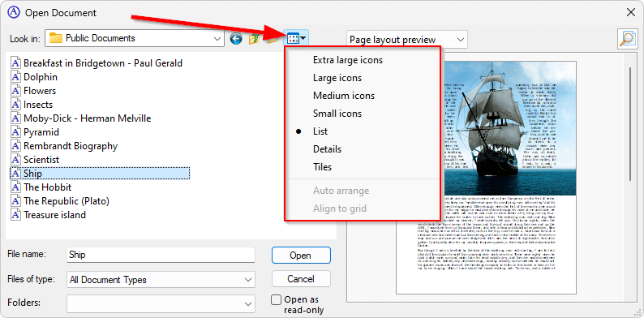
Task: Expand the Look in folder dropdown
Action: point(217,39)
